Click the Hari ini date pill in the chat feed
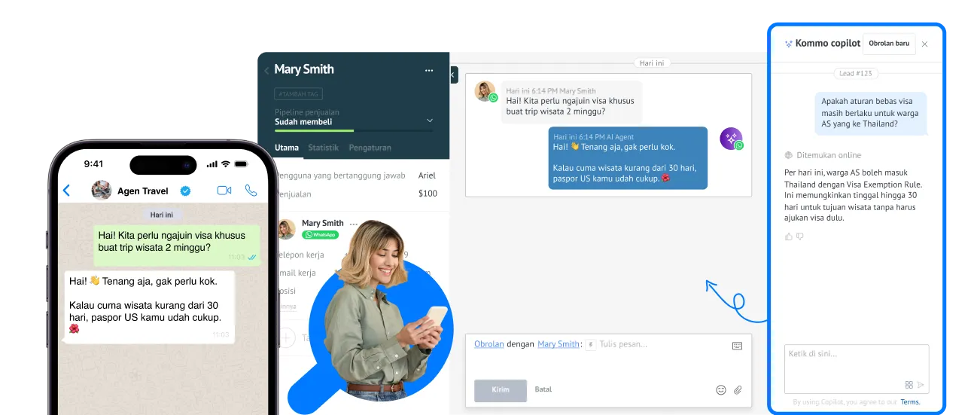Image resolution: width=980 pixels, height=415 pixels. (652, 63)
